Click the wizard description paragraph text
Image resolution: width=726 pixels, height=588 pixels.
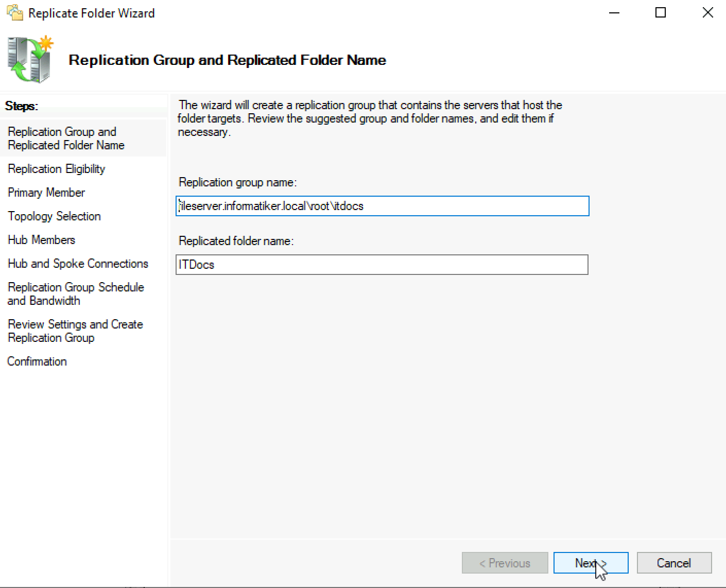(370, 118)
